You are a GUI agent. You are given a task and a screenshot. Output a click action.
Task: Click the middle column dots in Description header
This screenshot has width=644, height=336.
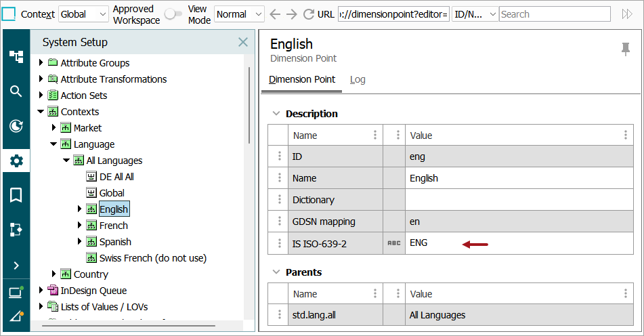pos(398,135)
